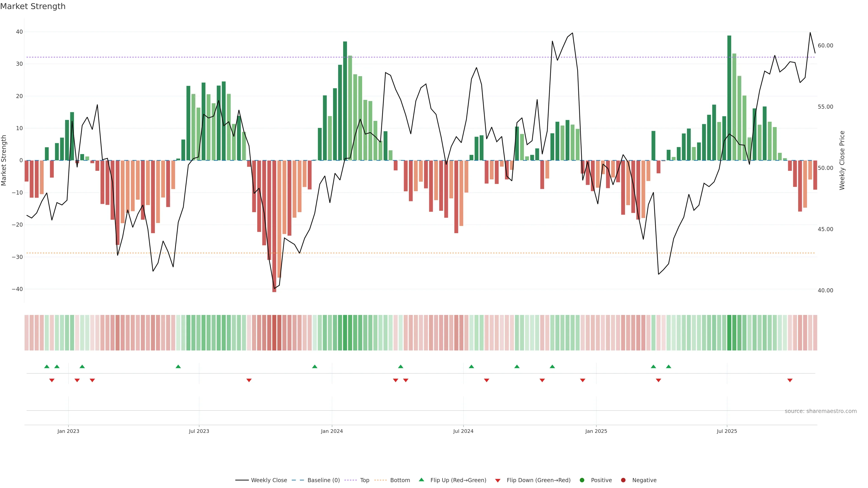The image size is (868, 488).
Task: Click the darkest green heatmap cell at Jul 2025
Action: [729, 332]
